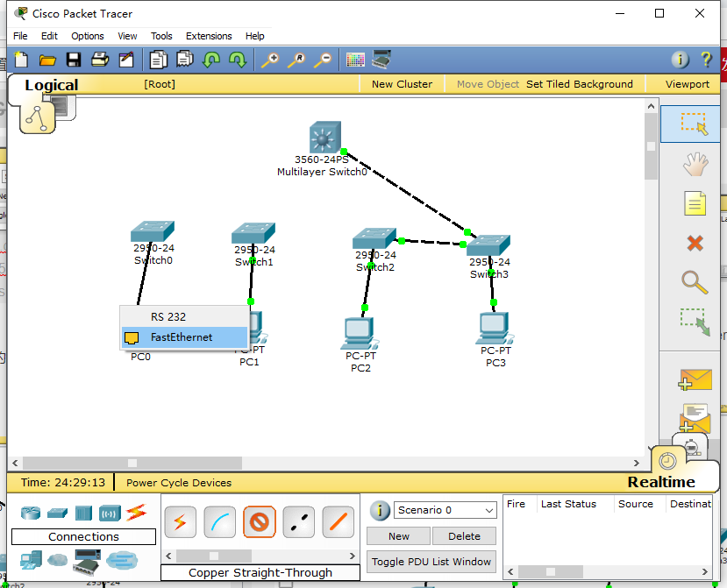The height and width of the screenshot is (588, 727).
Task: Open the Scenario 0 dropdown
Action: [x=445, y=510]
